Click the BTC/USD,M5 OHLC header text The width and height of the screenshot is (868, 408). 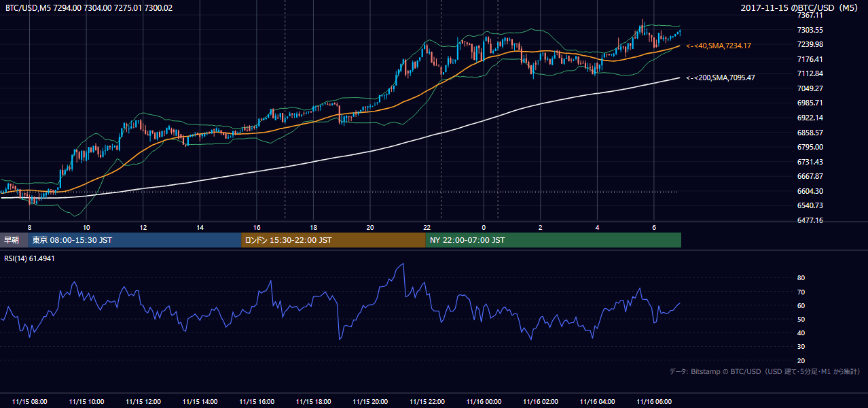coord(89,7)
